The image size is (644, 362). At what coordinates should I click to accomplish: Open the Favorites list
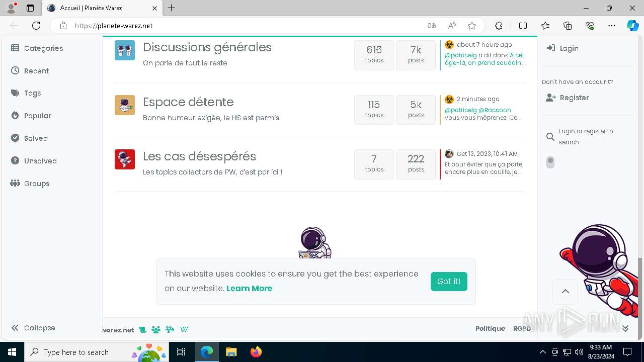point(545,26)
